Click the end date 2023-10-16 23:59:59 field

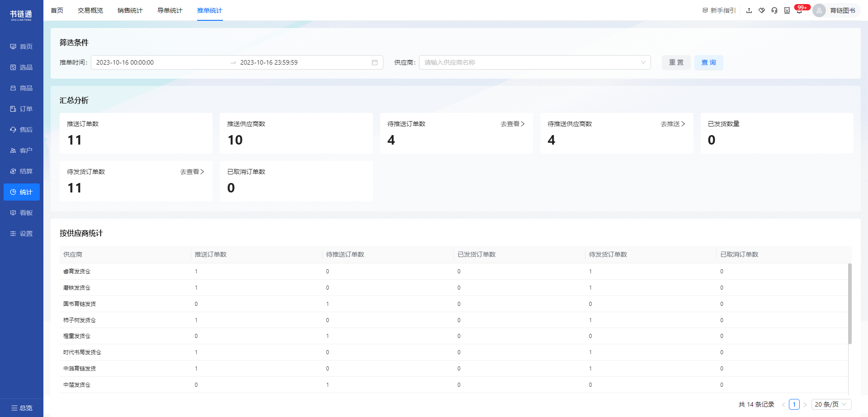(x=303, y=62)
